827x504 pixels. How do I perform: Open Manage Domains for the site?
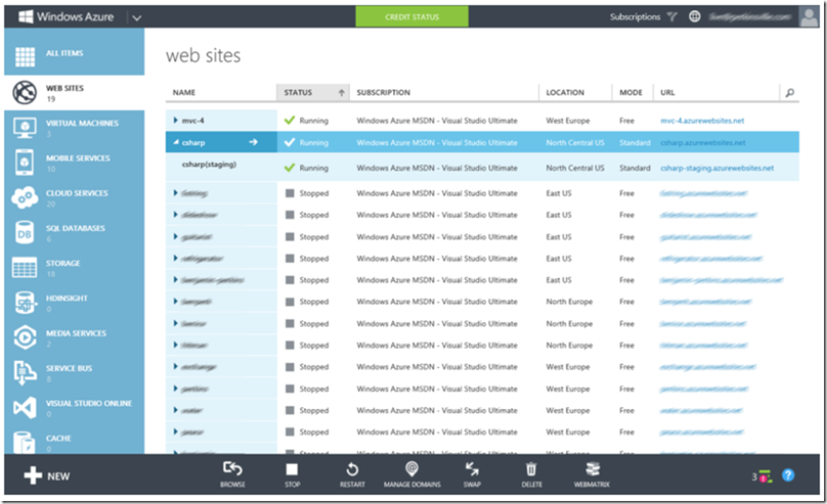pyautogui.click(x=412, y=474)
